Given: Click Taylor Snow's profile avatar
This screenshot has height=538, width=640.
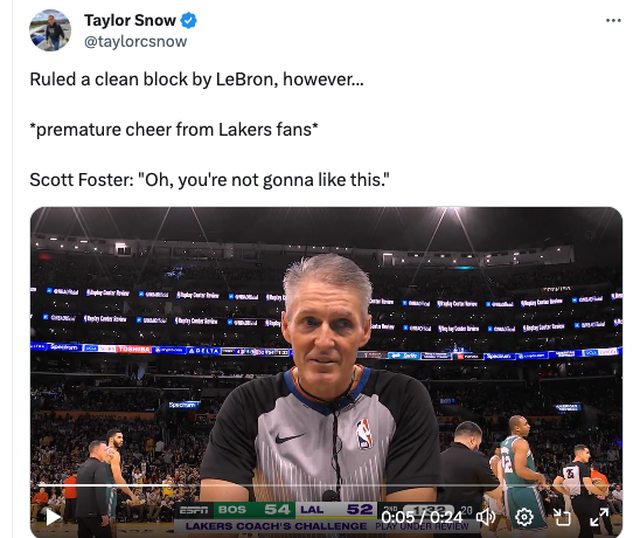Looking at the screenshot, I should point(50,30).
